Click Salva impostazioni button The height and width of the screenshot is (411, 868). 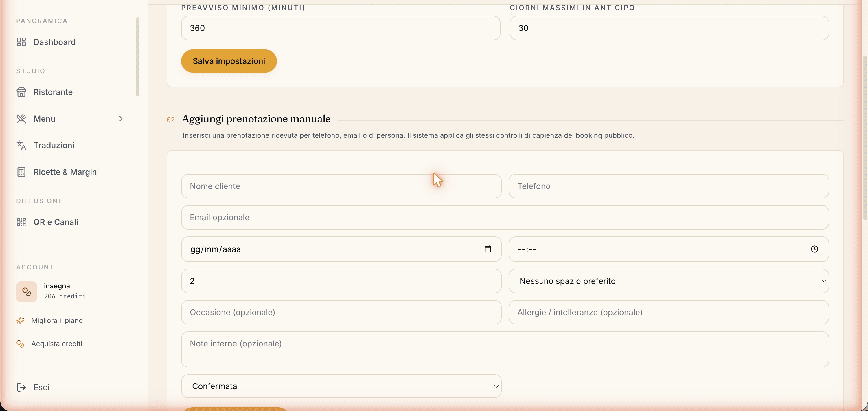pos(229,61)
